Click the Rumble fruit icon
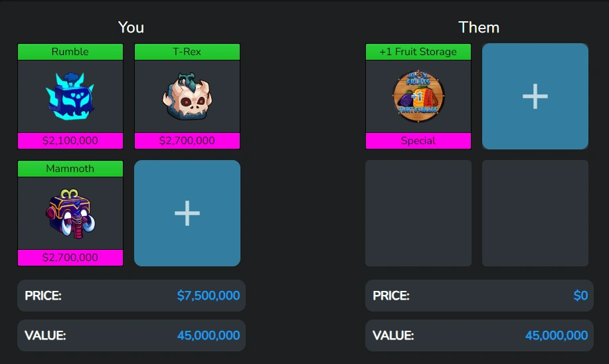The width and height of the screenshot is (609, 364). [x=70, y=97]
